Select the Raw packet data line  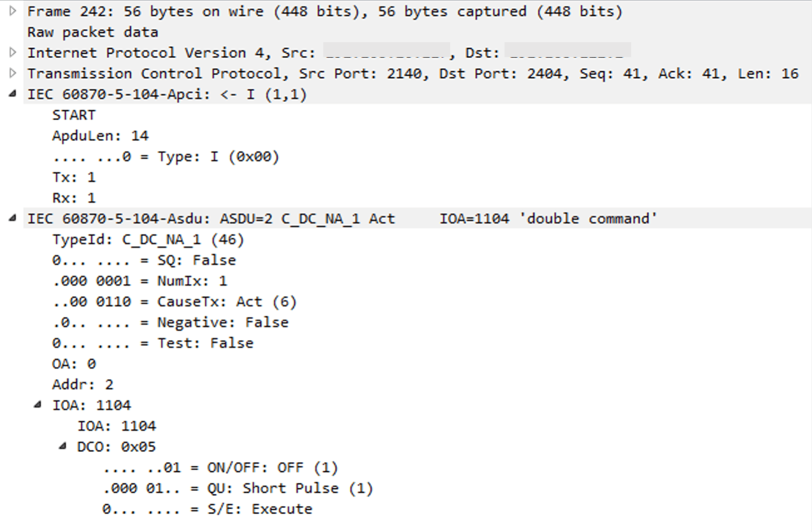click(x=93, y=32)
